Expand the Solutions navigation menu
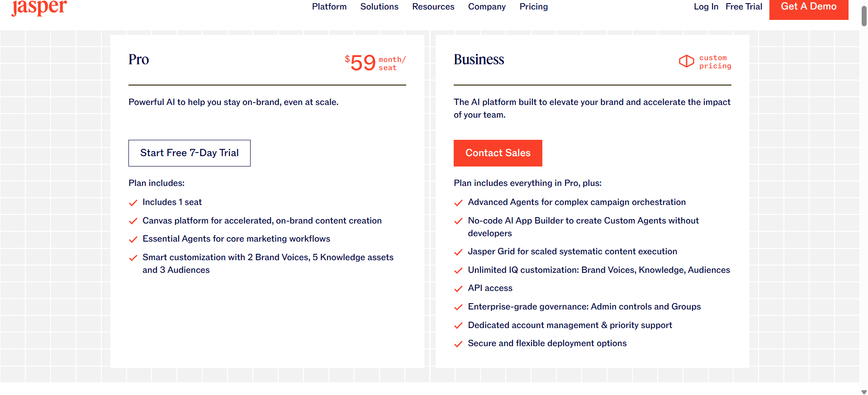This screenshot has width=868, height=395. coord(379,7)
